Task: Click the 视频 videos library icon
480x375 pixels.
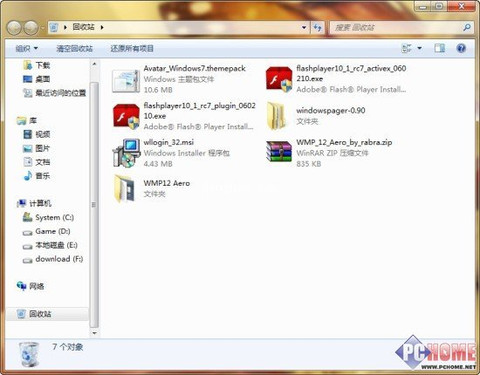Action: 28,134
